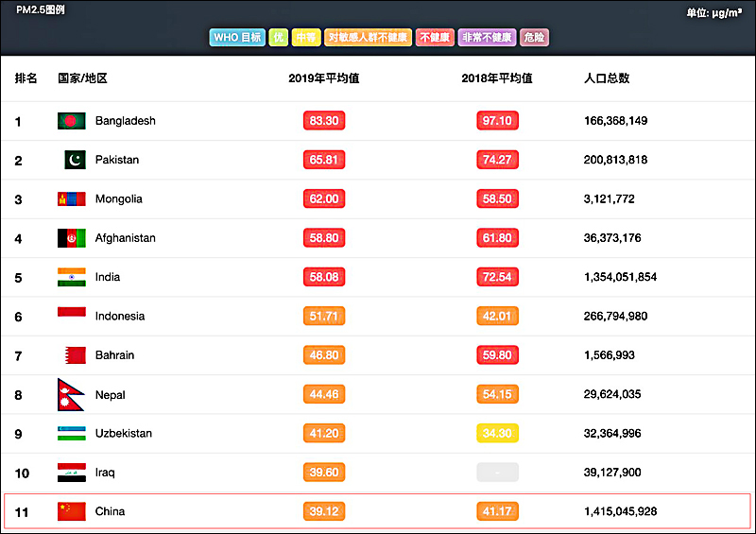Open the Mongolia country name

coord(119,198)
